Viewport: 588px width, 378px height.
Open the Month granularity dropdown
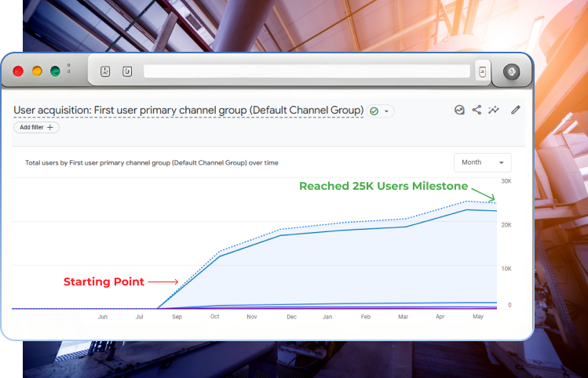click(x=482, y=162)
